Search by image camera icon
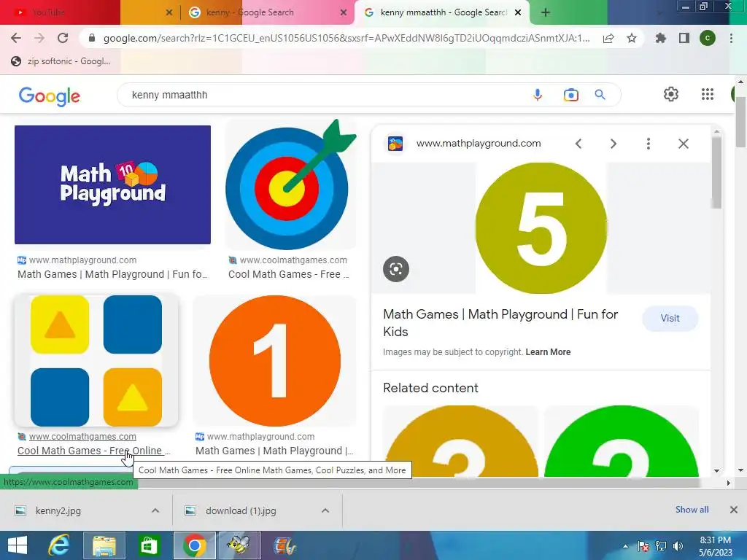Viewport: 747px width, 560px height. tap(570, 95)
